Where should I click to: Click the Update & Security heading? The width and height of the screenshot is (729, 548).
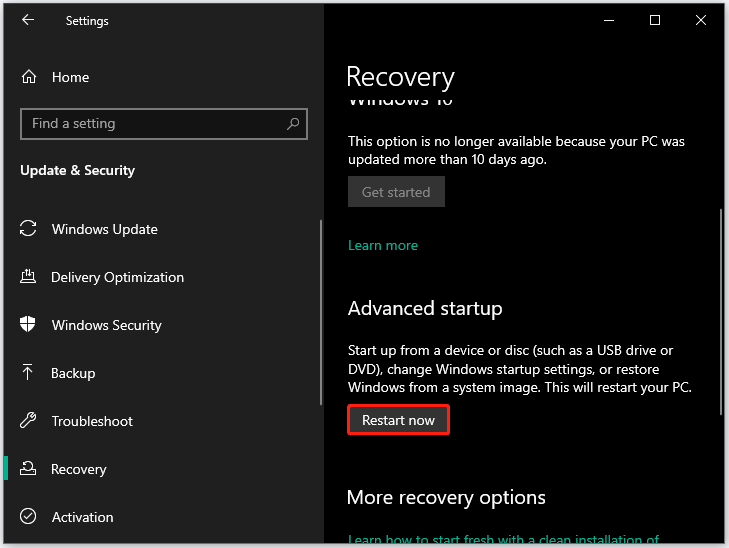[78, 171]
